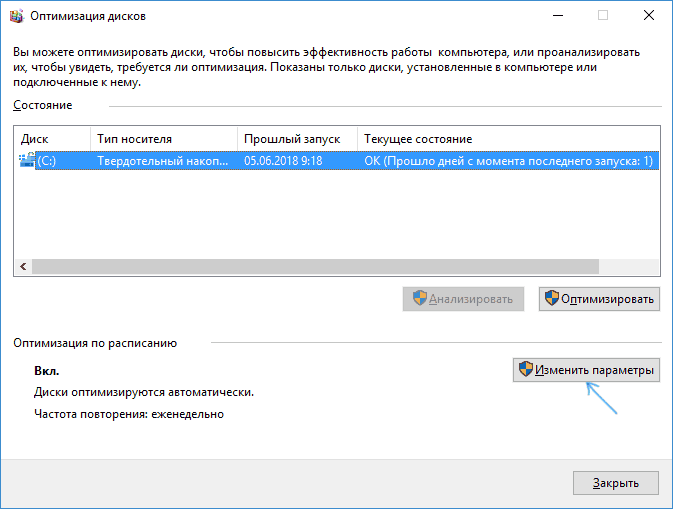Screen dimensions: 673x509
Task: Open Изменить параметры schedule settings
Action: click(586, 370)
